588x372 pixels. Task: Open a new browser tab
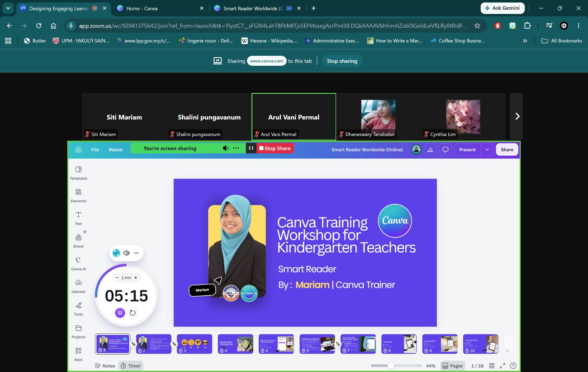[x=313, y=8]
